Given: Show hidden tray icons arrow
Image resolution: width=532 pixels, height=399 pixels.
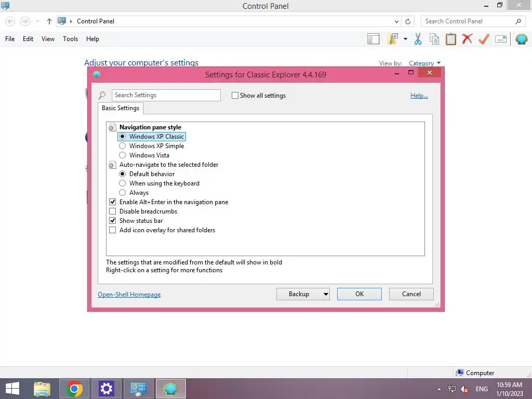Looking at the screenshot, I should coord(440,389).
